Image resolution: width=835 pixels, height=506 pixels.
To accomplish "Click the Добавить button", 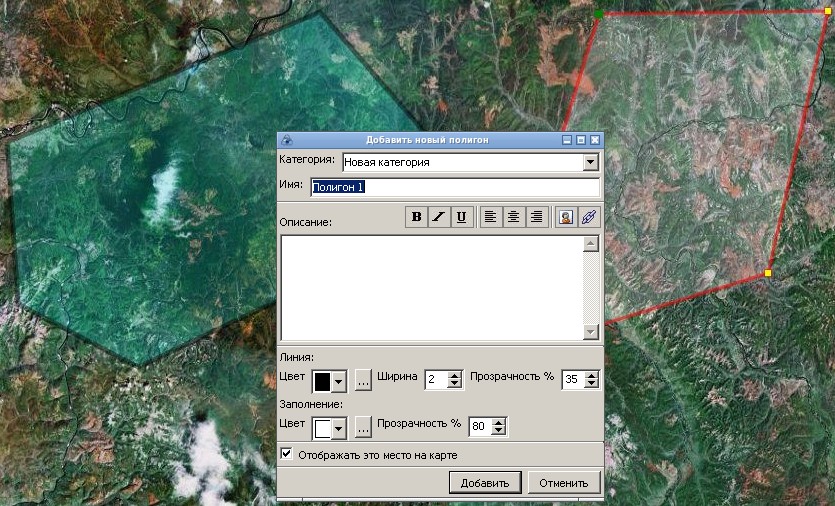I will coord(485,482).
